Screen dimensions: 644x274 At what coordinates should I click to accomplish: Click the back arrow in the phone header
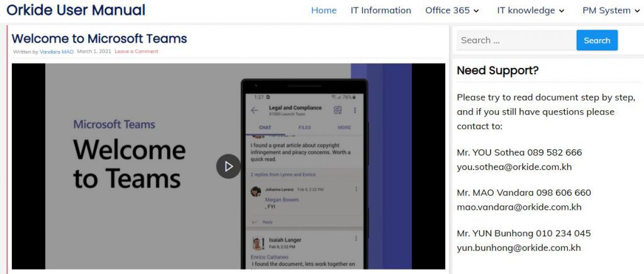255,110
